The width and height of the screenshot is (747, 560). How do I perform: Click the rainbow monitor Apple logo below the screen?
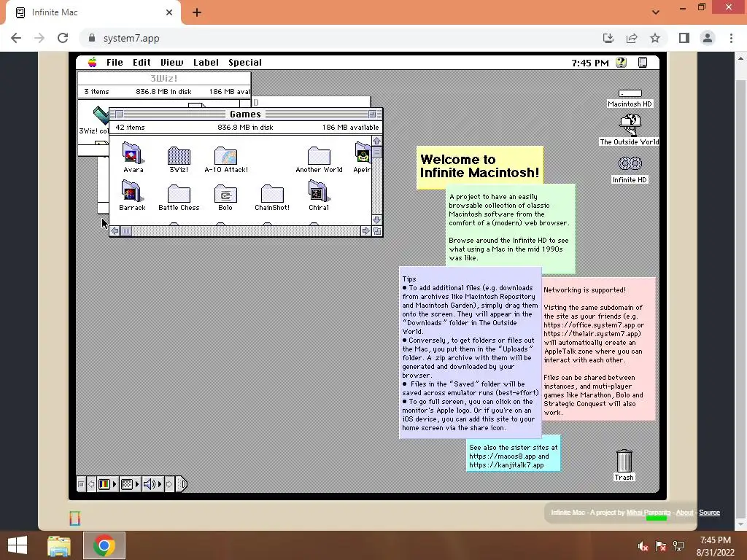(75, 518)
